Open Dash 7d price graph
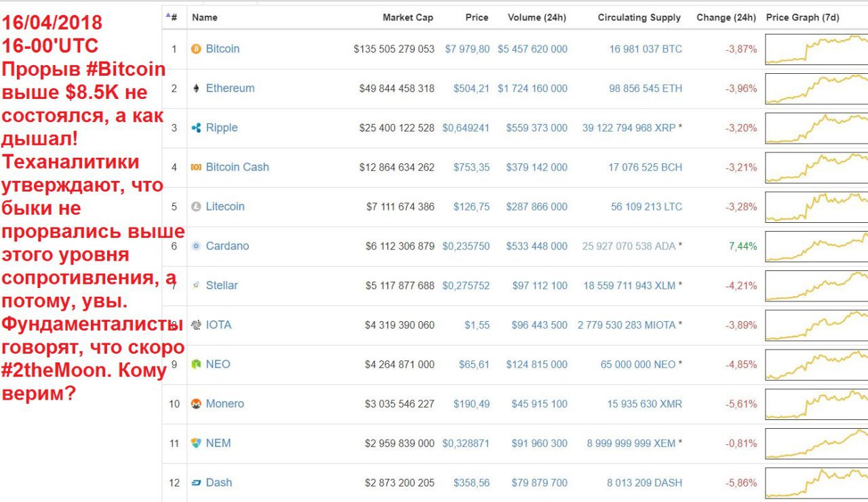The height and width of the screenshot is (502, 868). pos(816,482)
